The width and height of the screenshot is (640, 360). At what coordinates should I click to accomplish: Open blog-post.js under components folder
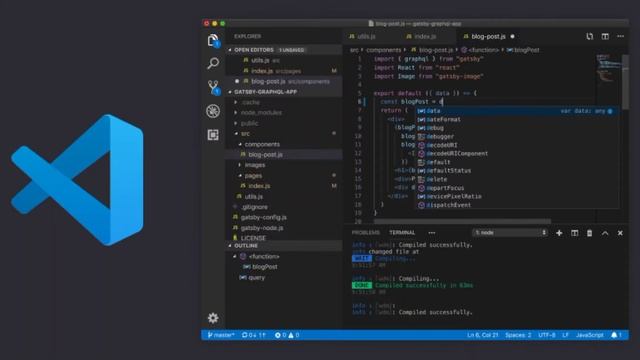click(x=284, y=154)
